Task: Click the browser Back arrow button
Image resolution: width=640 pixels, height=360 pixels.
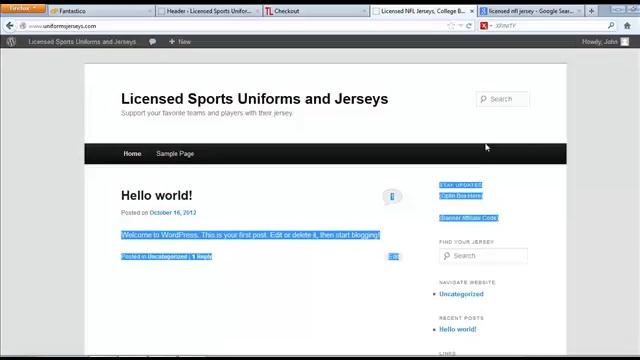Action: point(9,26)
